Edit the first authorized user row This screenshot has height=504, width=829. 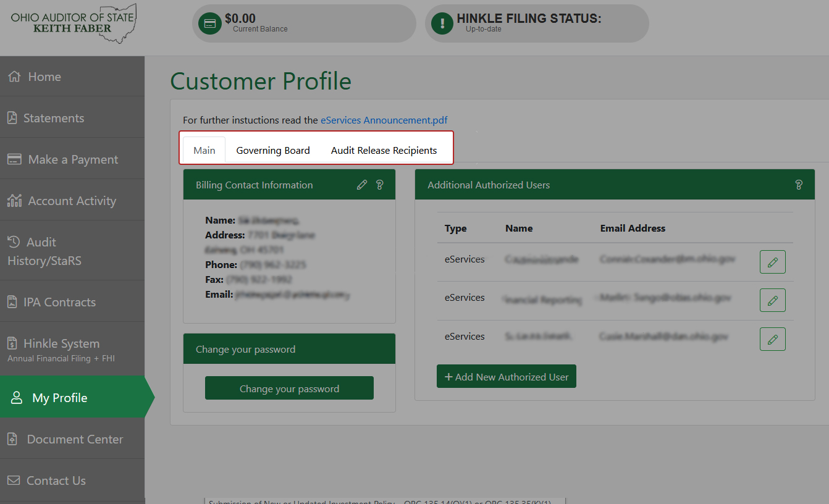click(x=772, y=262)
